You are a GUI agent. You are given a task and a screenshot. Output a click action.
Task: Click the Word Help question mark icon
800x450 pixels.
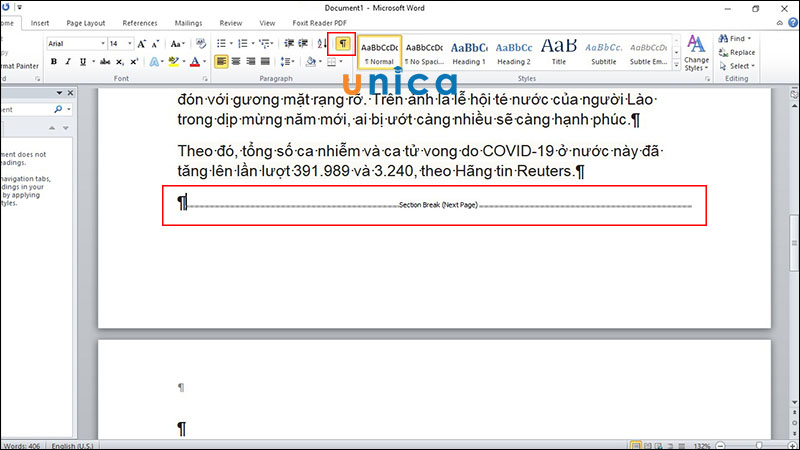[x=793, y=23]
